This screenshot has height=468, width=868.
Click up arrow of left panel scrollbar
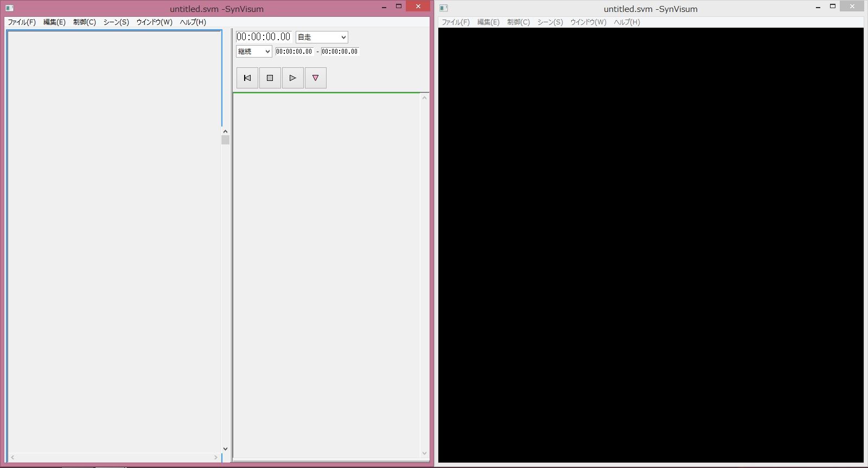(x=225, y=131)
